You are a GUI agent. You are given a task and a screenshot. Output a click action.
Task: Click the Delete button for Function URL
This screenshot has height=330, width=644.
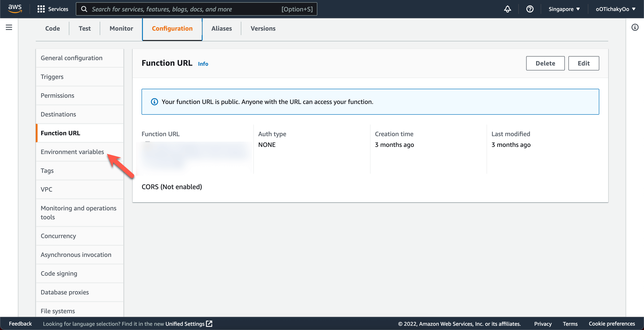545,63
